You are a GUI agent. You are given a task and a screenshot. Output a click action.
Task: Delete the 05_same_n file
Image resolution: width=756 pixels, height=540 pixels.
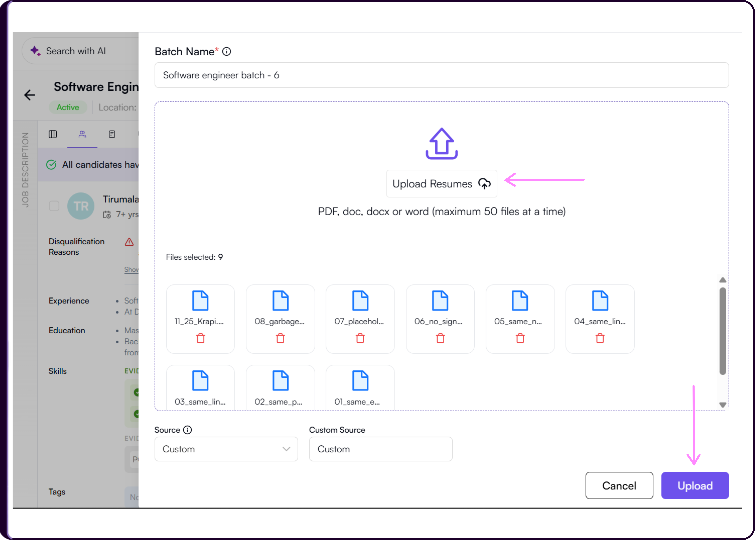tap(520, 338)
